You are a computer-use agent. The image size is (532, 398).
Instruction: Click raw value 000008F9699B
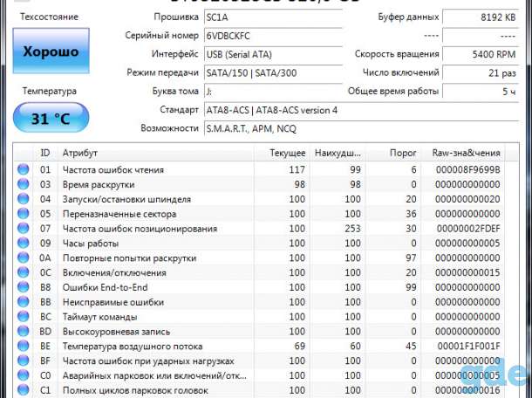(467, 169)
